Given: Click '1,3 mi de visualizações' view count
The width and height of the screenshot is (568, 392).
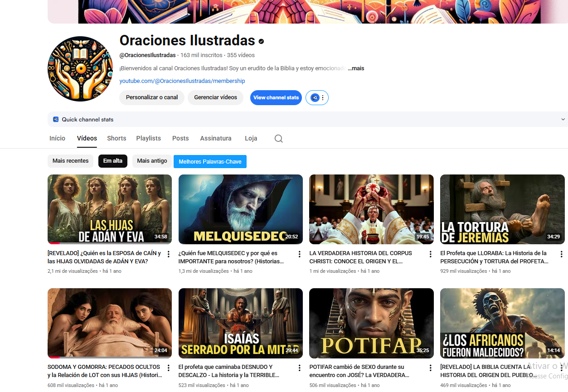Looking at the screenshot, I should [x=204, y=271].
